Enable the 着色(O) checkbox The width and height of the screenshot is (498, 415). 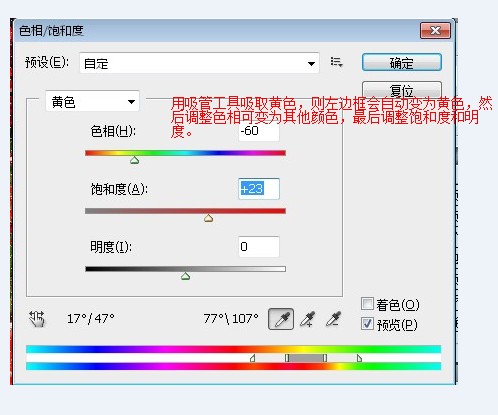point(367,304)
